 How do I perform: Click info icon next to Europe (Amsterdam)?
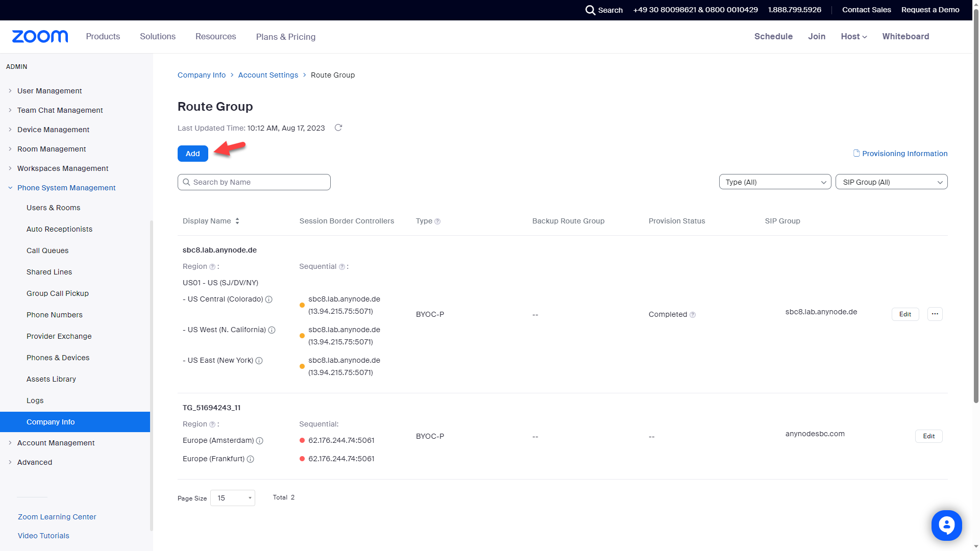coord(259,441)
